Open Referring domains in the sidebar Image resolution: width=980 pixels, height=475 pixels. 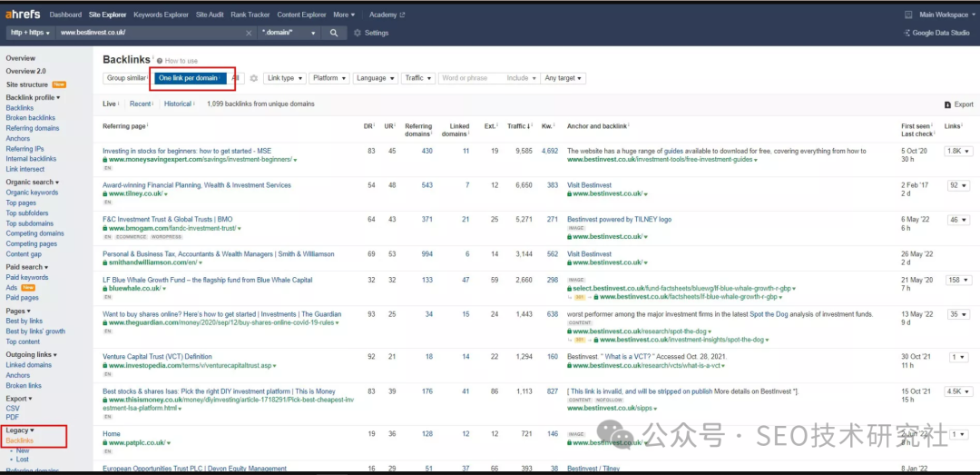pos(33,128)
